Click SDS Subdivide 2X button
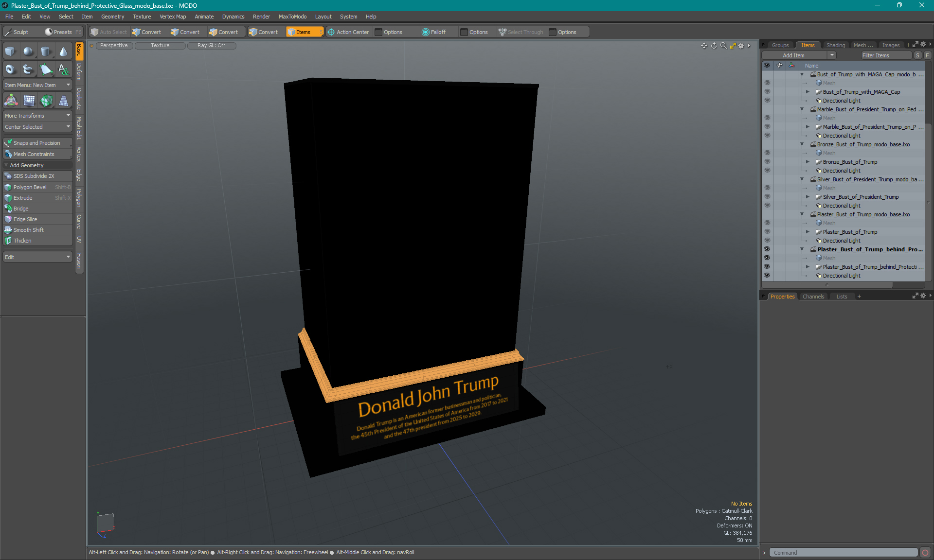 tap(37, 176)
